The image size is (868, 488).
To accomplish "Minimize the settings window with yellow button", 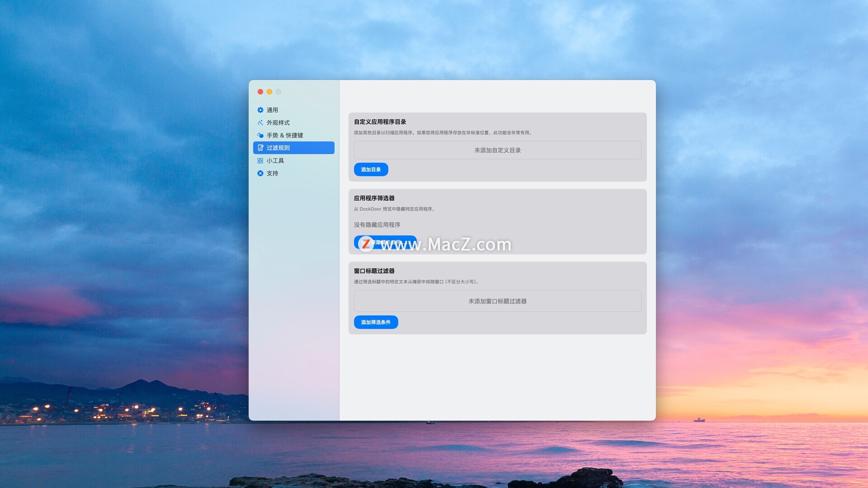I will [269, 92].
